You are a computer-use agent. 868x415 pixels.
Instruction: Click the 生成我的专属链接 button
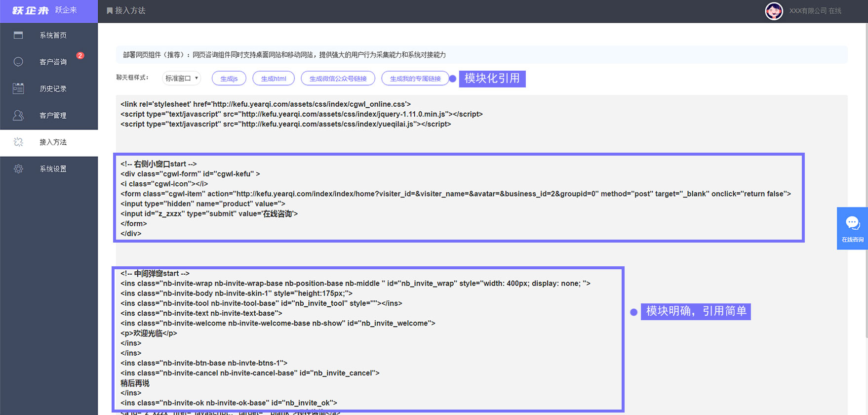(x=415, y=78)
